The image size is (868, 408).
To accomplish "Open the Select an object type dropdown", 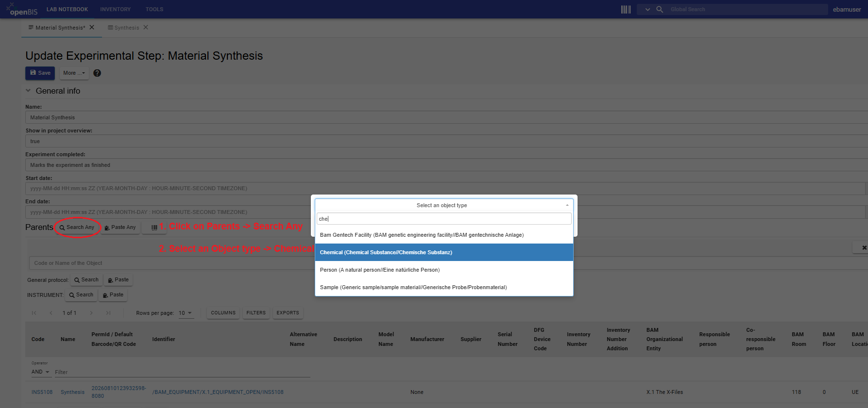I will pyautogui.click(x=444, y=205).
